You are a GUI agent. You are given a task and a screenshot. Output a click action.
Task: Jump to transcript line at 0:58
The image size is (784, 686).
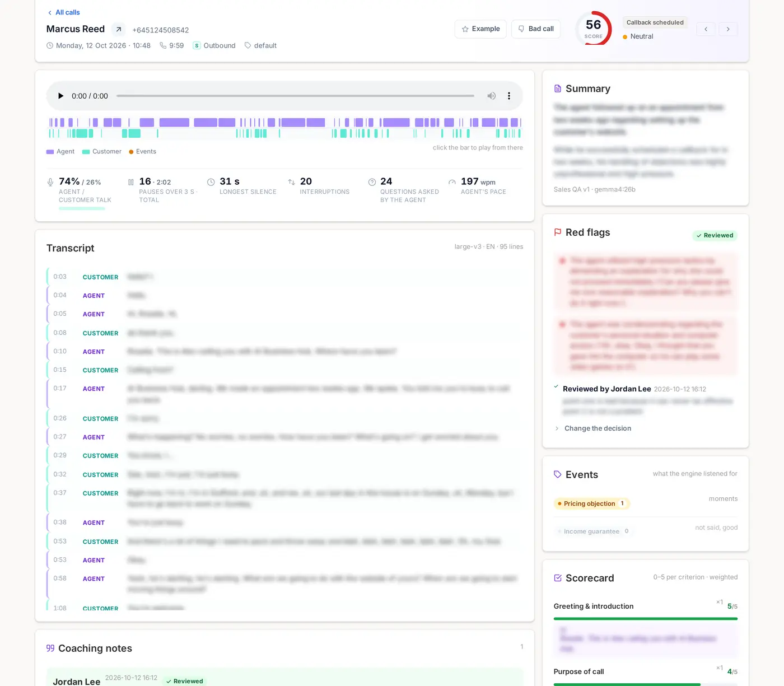tap(284, 584)
